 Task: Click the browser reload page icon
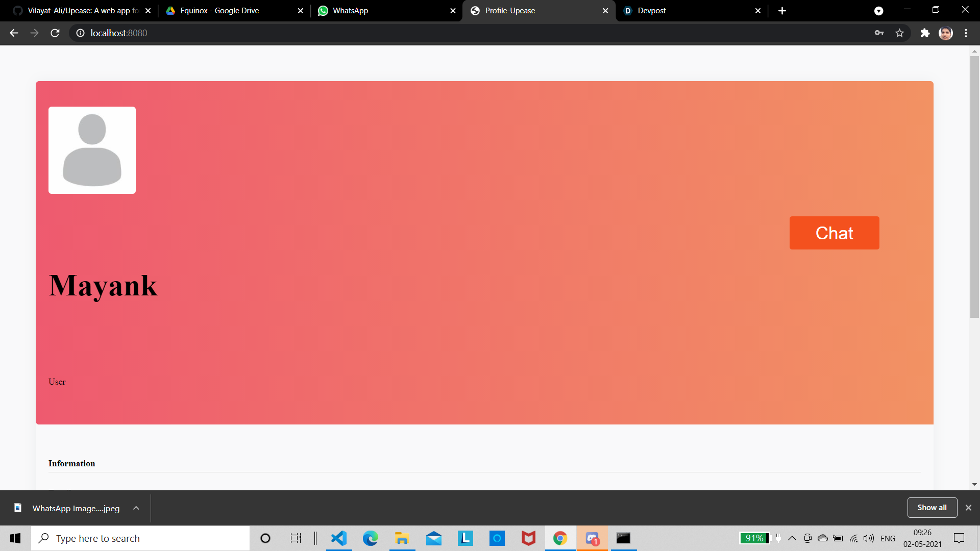pos(55,33)
